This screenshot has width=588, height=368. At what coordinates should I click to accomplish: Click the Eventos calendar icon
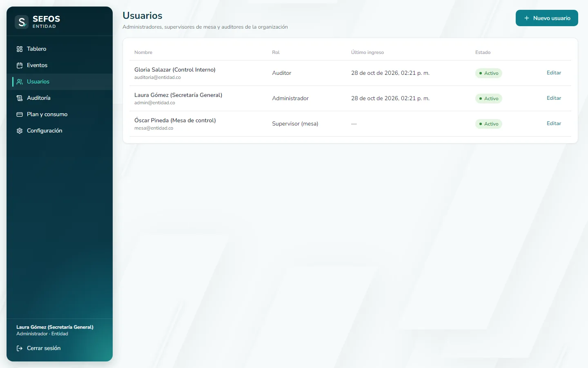20,65
